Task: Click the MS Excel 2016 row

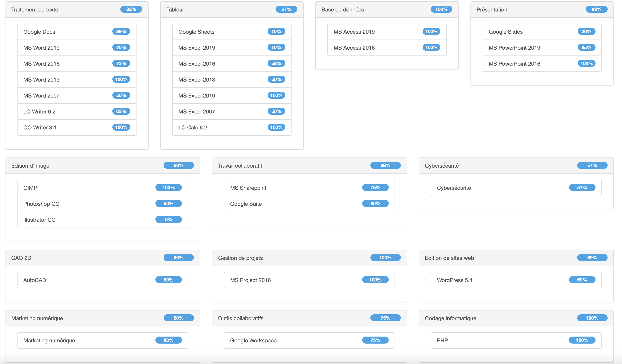Action: [x=232, y=64]
